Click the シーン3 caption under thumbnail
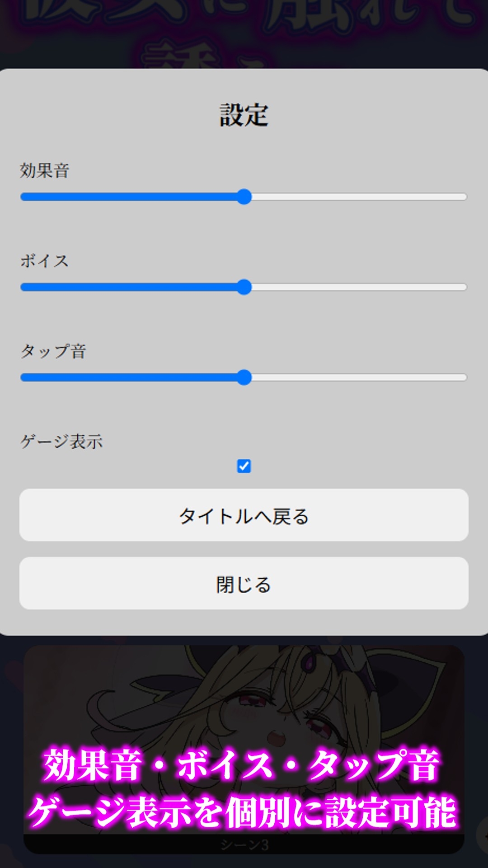The width and height of the screenshot is (488, 868). coord(244,844)
